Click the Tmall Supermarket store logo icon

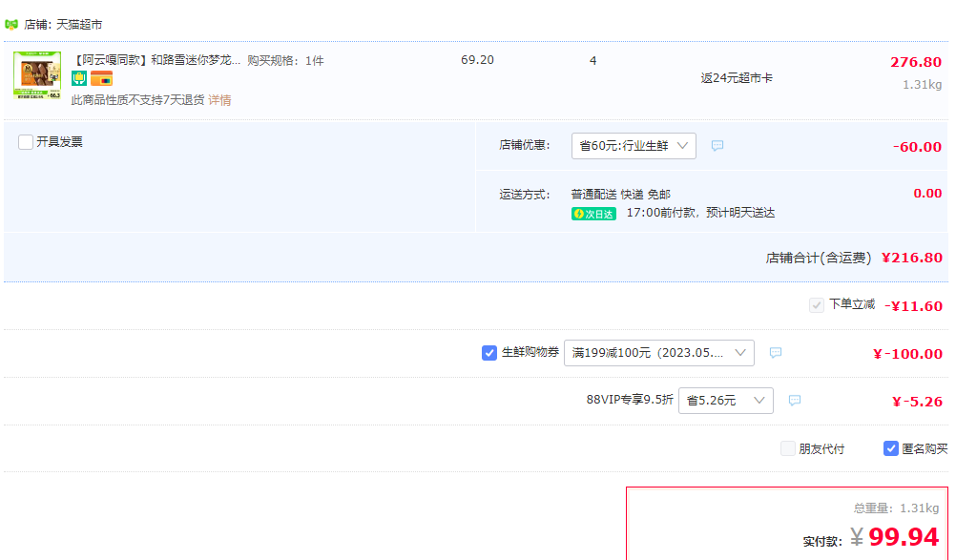[11, 25]
